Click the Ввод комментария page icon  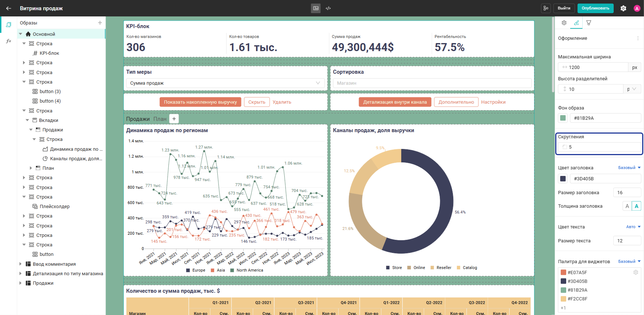28,264
